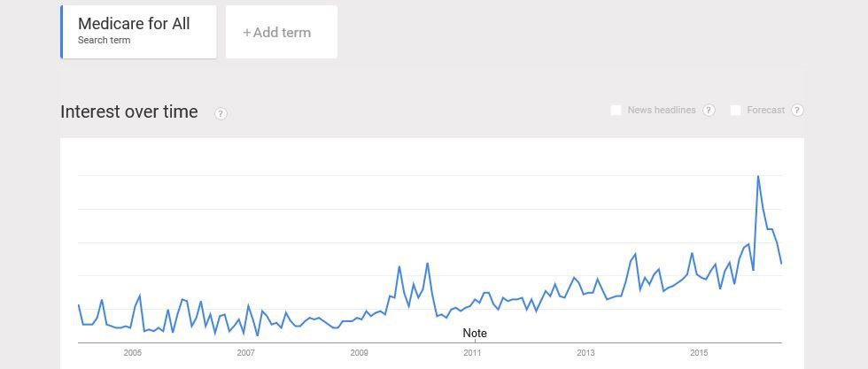
Task: Click the Interest over time heading
Action: tap(129, 111)
